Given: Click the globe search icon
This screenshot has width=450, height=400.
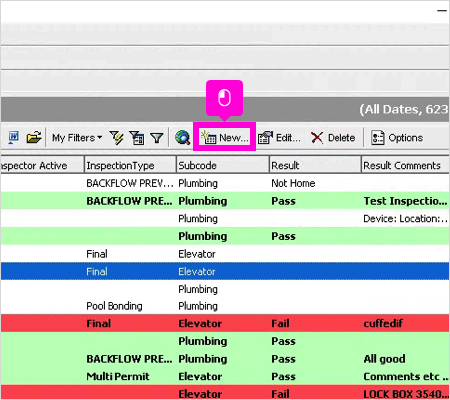Looking at the screenshot, I should point(182,137).
